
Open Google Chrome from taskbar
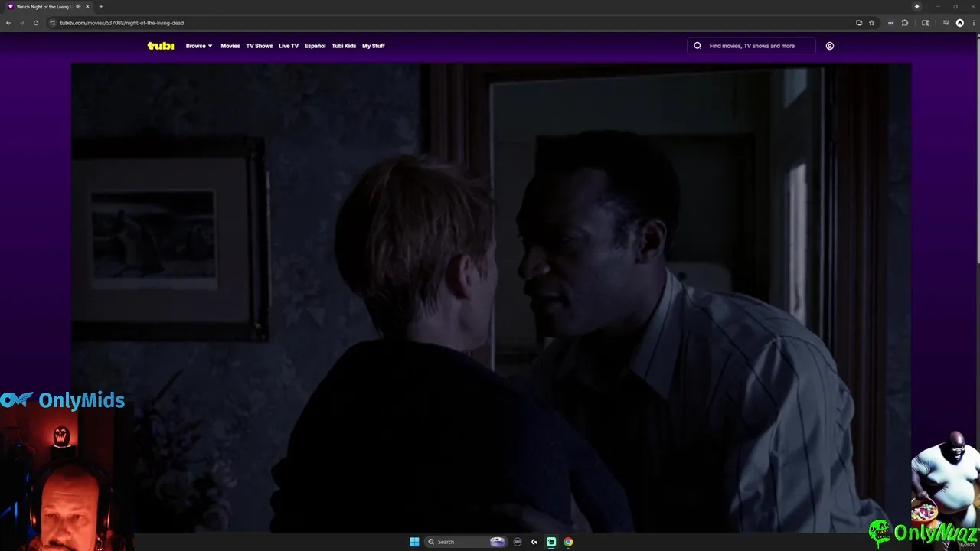(x=568, y=542)
